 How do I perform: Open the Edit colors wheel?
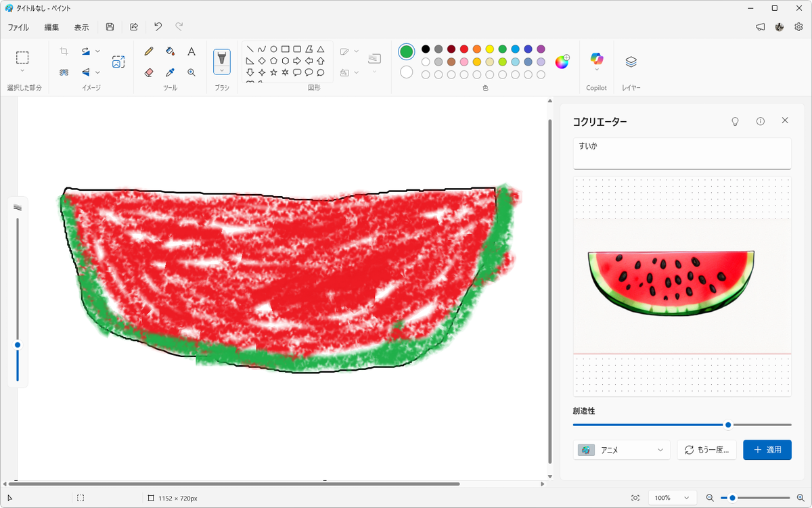click(x=562, y=62)
